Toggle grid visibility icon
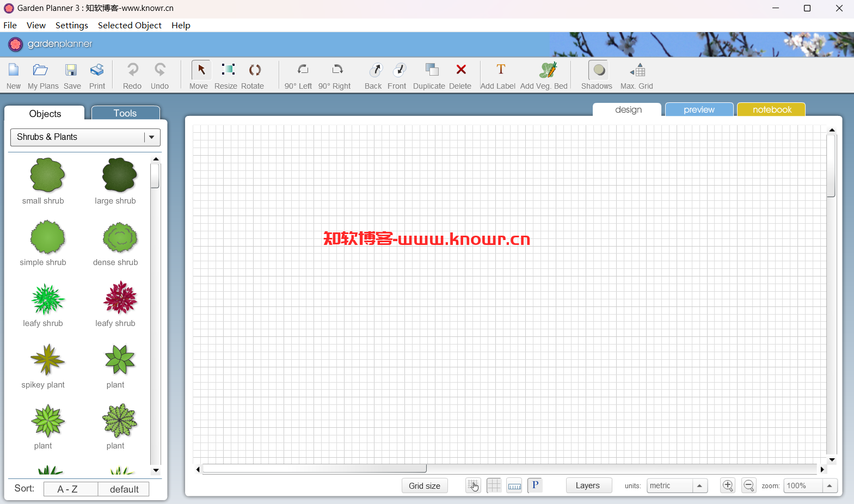 [494, 485]
